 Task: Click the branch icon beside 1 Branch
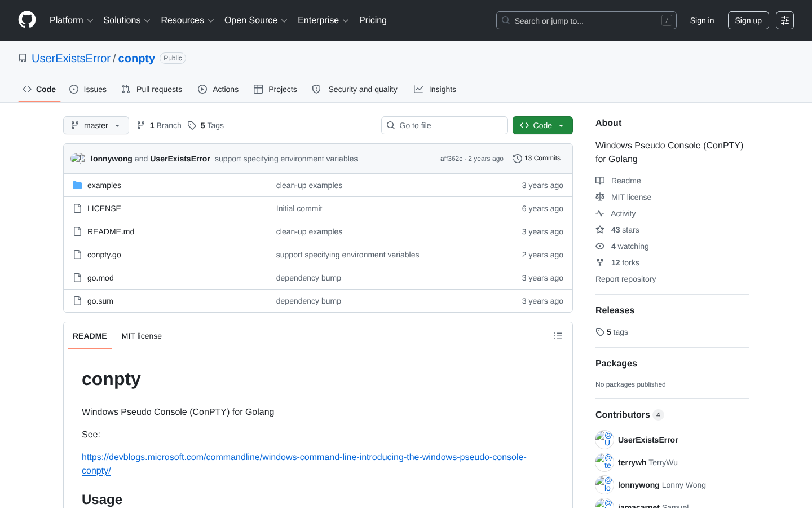point(141,125)
